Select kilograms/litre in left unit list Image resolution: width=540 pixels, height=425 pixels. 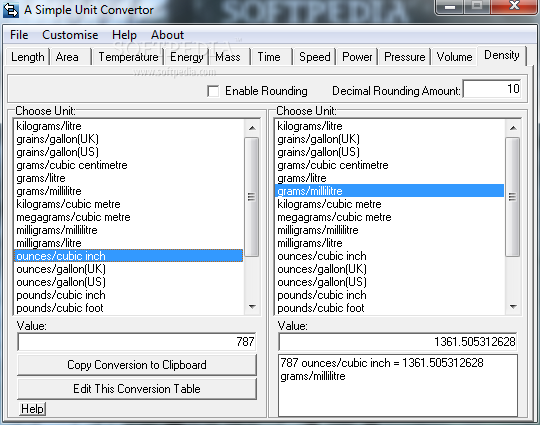point(128,126)
